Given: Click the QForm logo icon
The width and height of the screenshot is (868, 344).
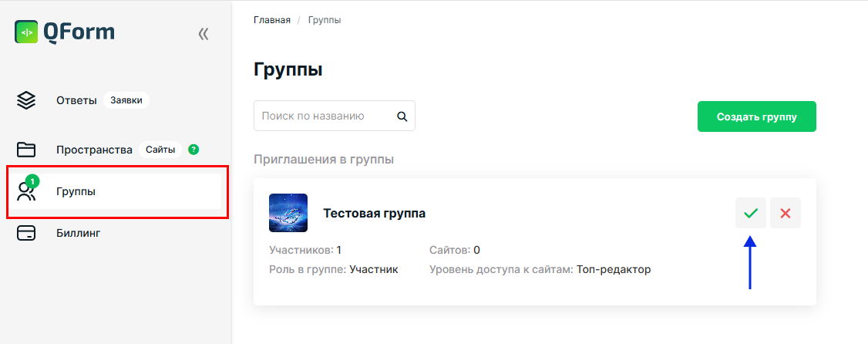Looking at the screenshot, I should pos(26,32).
